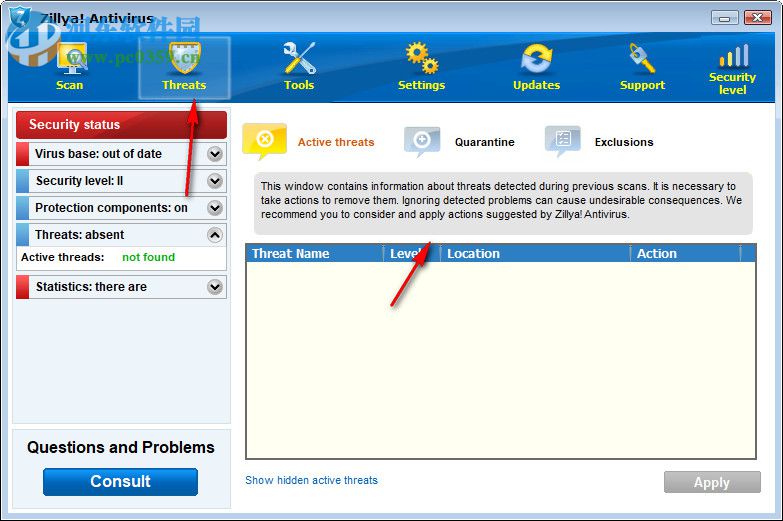Collapse the Threats: absent section
This screenshot has width=783, height=521.
(x=215, y=235)
